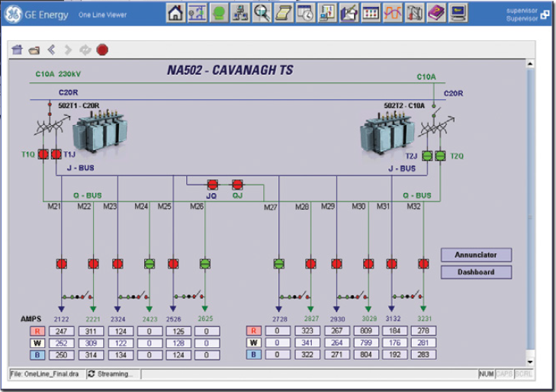The width and height of the screenshot is (556, 392).
Task: Toggle the green M24 feeder breaker
Action: 149,264
